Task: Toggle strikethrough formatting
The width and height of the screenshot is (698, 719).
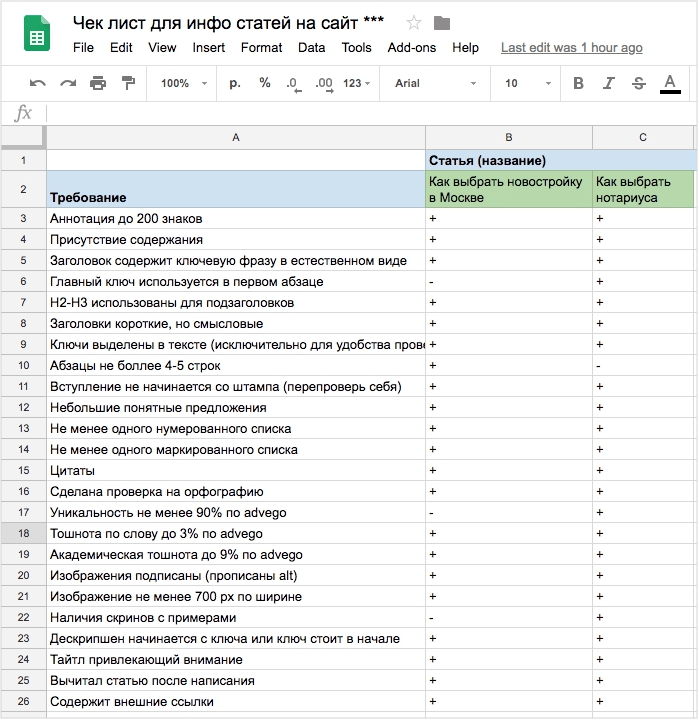Action: click(639, 83)
